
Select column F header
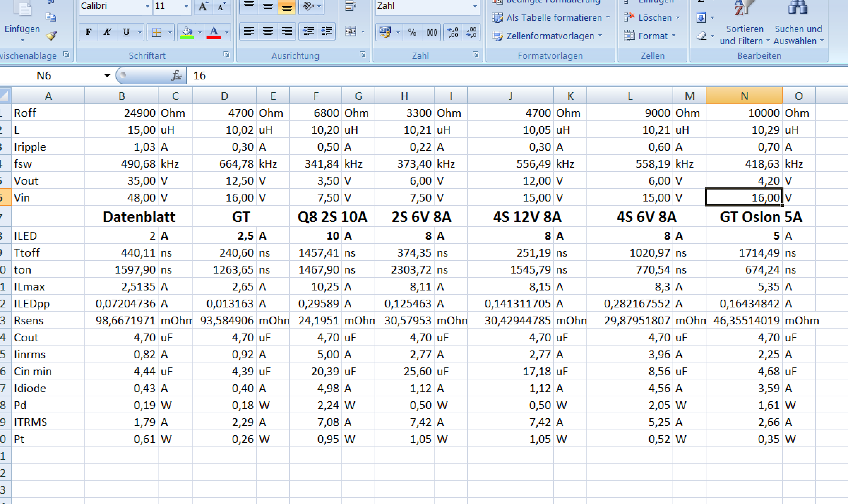316,96
